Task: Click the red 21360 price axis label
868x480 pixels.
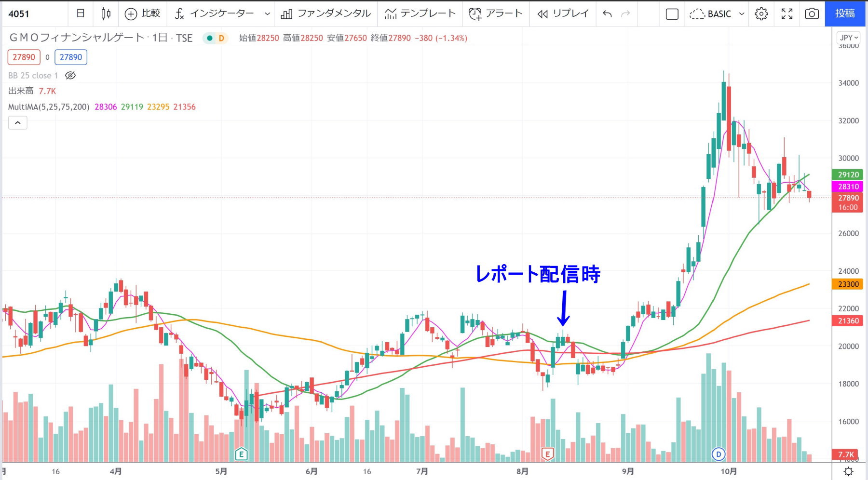Action: coord(848,321)
